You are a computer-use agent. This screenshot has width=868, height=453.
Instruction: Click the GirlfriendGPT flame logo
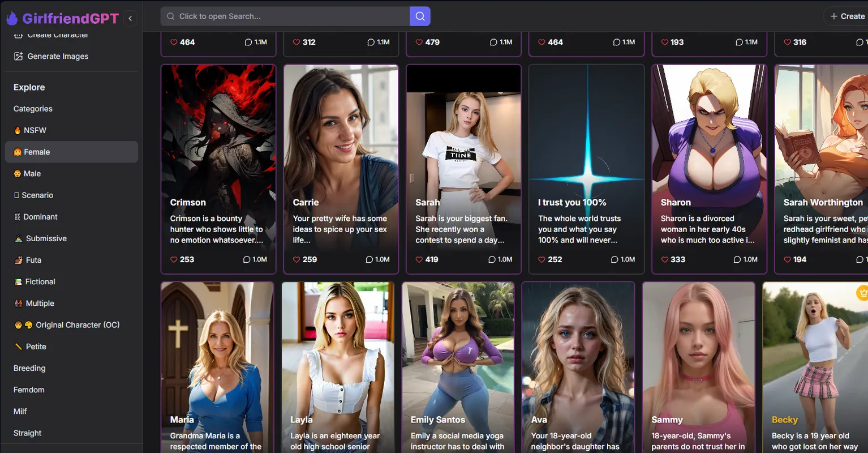pos(12,19)
